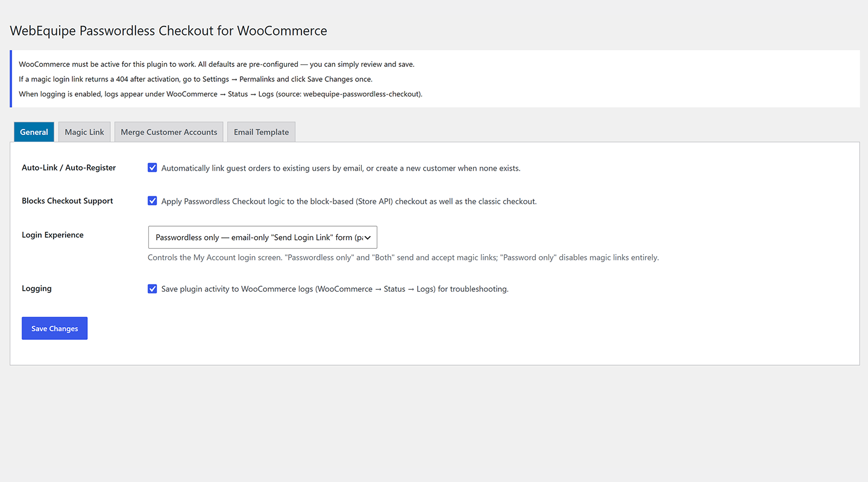The width and height of the screenshot is (868, 482).
Task: Uncheck the Auto-Link / Auto-Register checkbox
Action: (153, 167)
